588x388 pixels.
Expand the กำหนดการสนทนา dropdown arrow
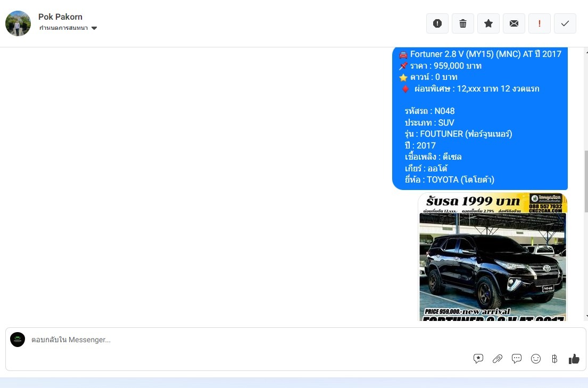coord(94,28)
